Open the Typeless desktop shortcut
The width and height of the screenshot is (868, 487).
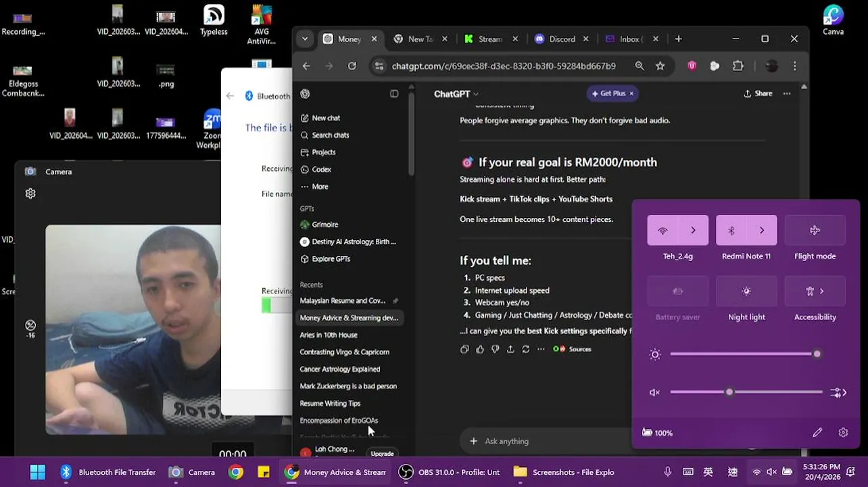[214, 20]
